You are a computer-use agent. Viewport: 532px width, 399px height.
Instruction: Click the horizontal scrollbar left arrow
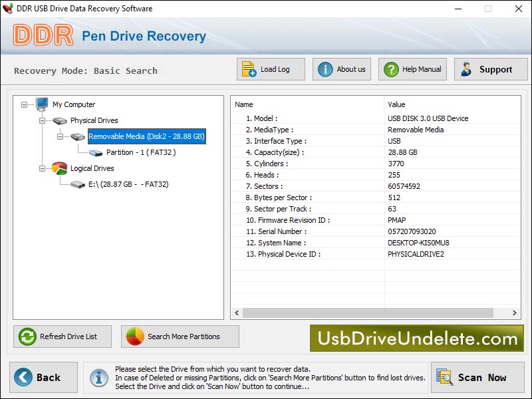point(237,313)
